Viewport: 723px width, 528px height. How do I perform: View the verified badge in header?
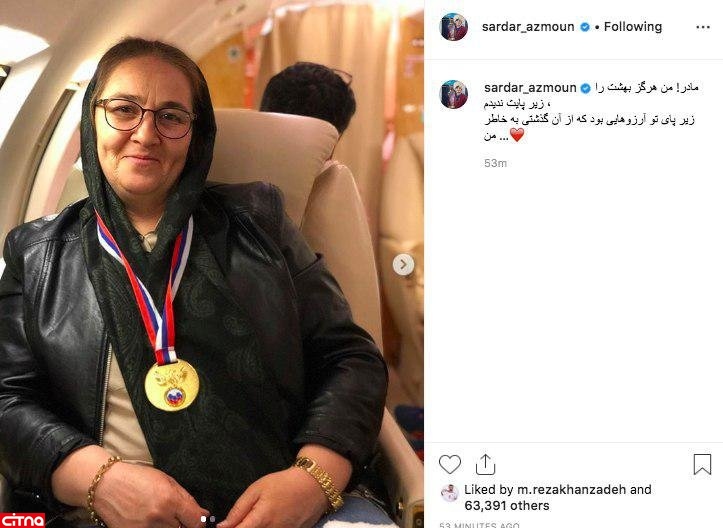585,27
